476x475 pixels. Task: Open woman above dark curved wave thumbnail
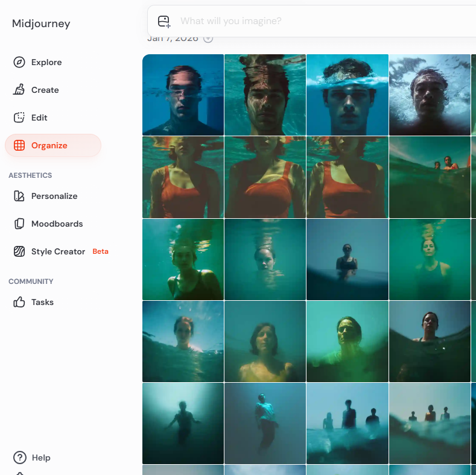(430, 341)
